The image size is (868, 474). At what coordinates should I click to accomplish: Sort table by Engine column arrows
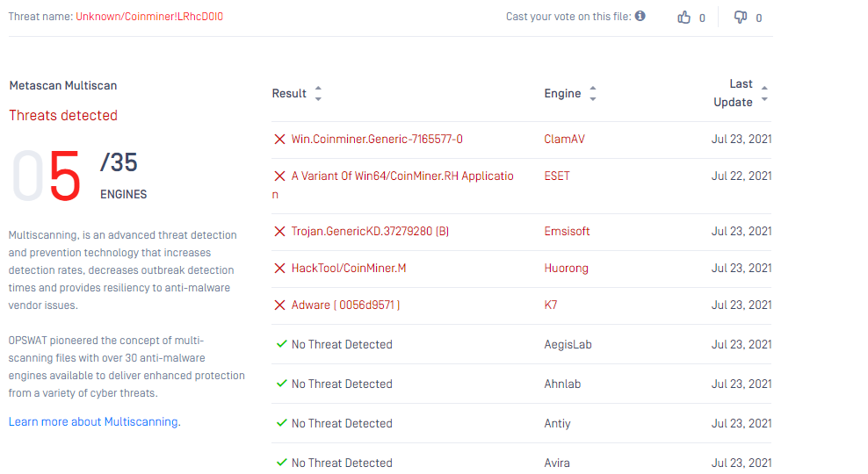(593, 93)
